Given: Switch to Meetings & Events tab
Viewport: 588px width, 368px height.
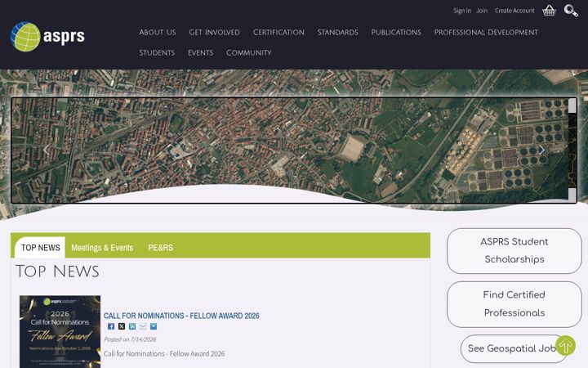Looking at the screenshot, I should pos(102,248).
